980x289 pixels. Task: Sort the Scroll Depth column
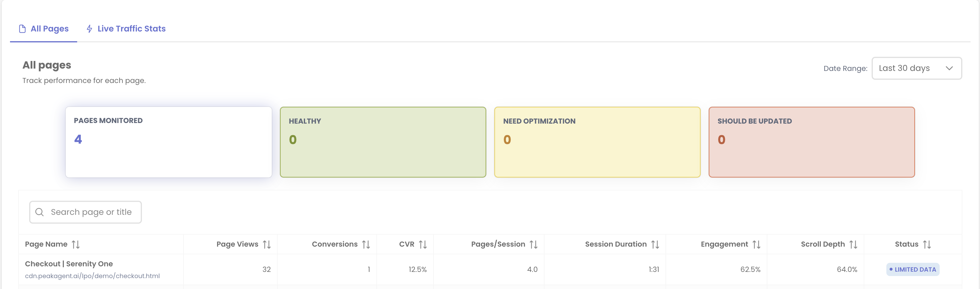coord(854,244)
